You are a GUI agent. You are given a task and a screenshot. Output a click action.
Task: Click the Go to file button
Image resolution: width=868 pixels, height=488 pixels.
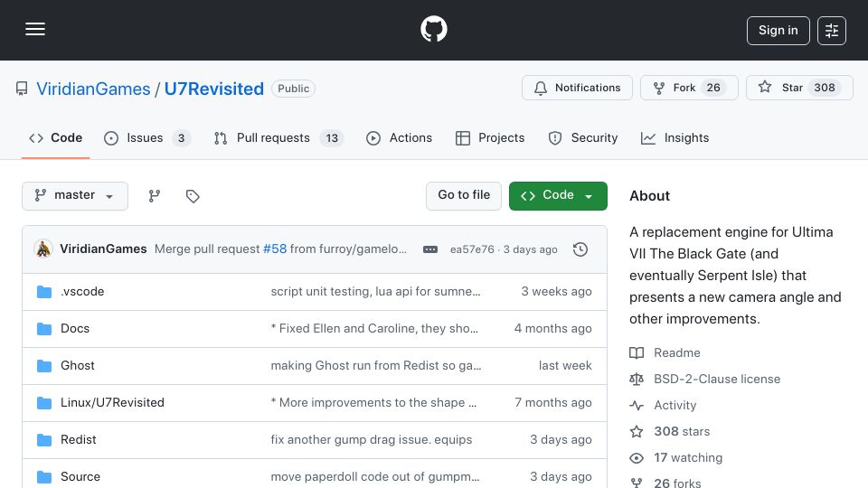coord(463,196)
